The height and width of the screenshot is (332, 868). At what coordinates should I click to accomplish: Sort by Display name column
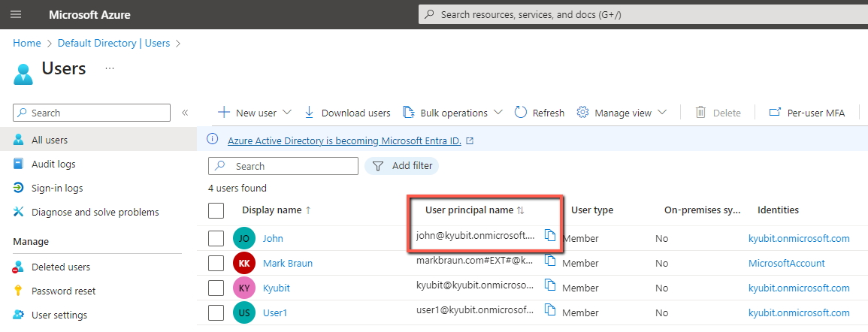[x=277, y=210]
